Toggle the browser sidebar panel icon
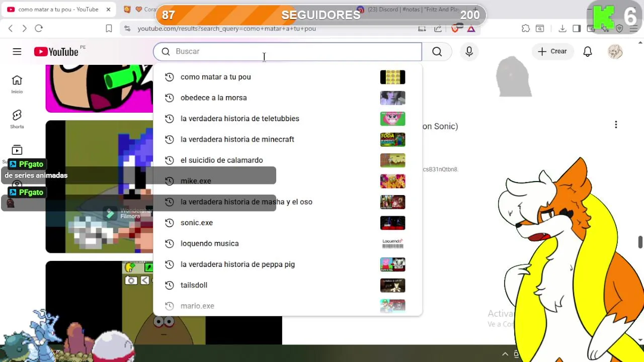Image resolution: width=644 pixels, height=362 pixels. [577, 28]
